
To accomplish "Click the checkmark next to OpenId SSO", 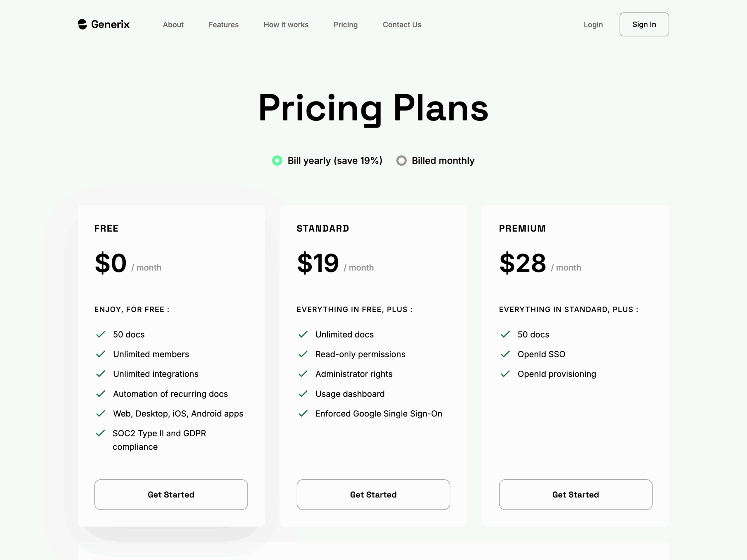I will pos(505,354).
